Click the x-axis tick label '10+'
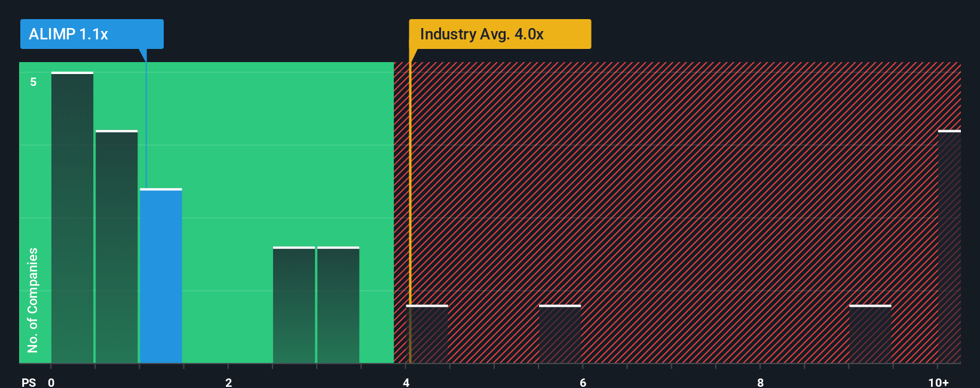Viewport: 980px width, 388px height. tap(938, 382)
